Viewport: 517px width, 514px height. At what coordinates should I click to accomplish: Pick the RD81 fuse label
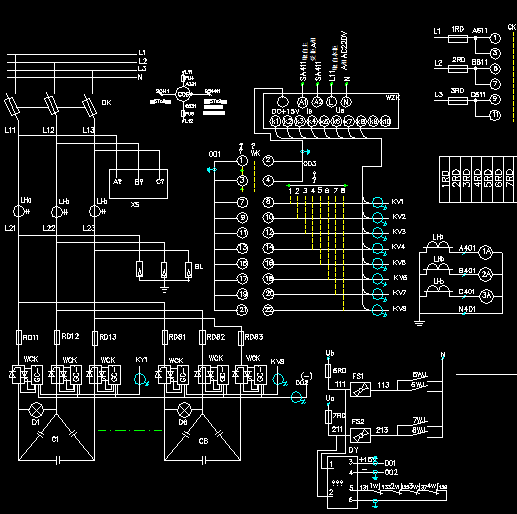click(177, 337)
